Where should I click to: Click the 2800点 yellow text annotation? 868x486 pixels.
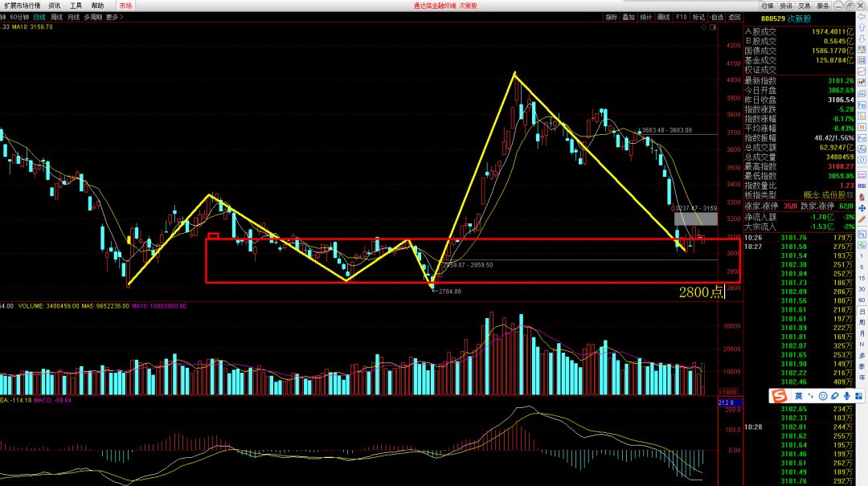tap(701, 292)
